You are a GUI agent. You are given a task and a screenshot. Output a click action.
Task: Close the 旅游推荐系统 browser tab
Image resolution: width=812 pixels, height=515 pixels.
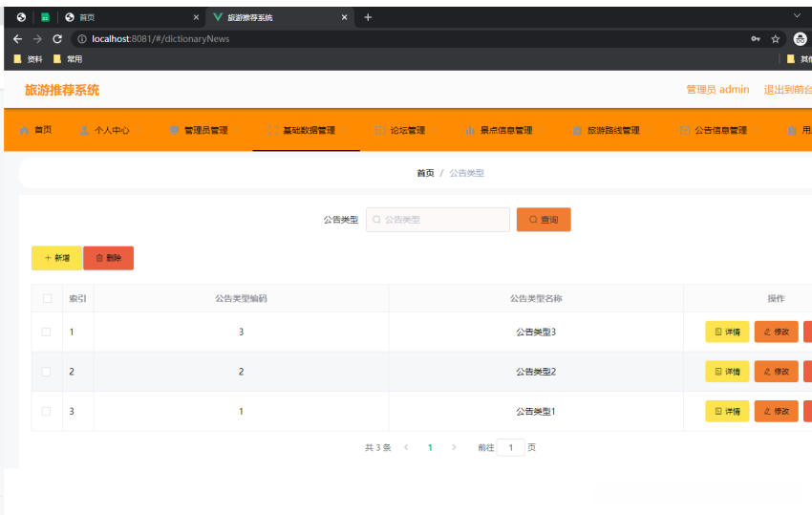(344, 17)
